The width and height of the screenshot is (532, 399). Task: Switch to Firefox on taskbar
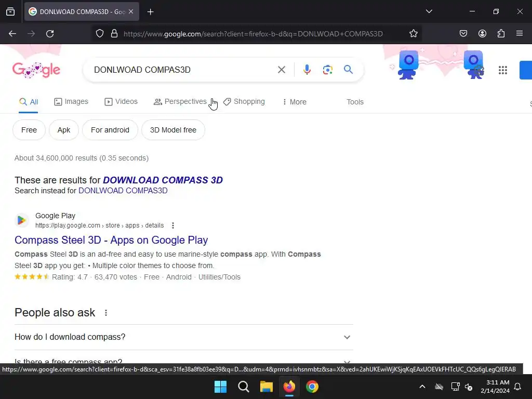coord(289,387)
